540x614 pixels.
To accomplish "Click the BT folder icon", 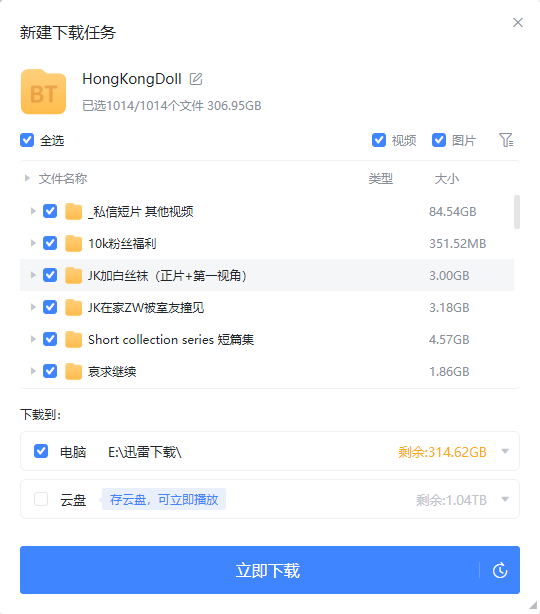I will pos(43,92).
